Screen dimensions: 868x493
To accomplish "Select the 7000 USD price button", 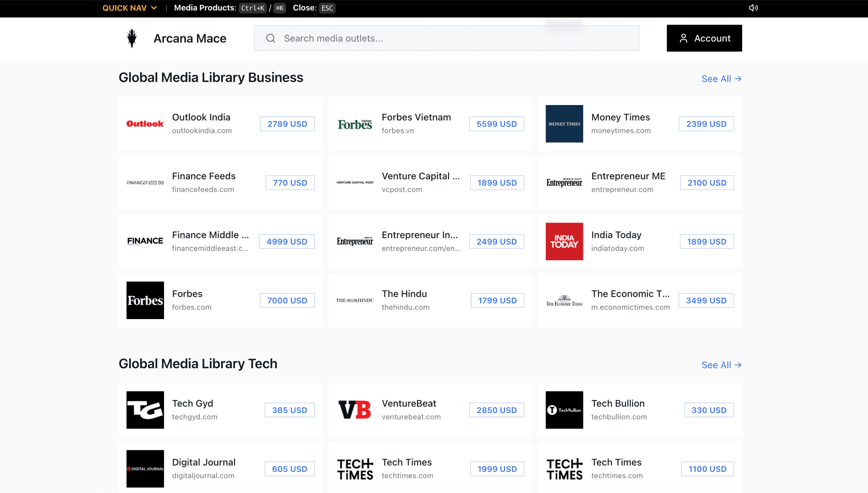I will (x=287, y=300).
